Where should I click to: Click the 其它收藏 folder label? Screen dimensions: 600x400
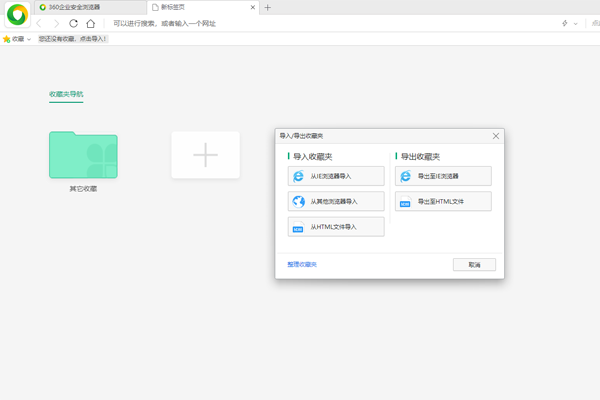click(83, 189)
